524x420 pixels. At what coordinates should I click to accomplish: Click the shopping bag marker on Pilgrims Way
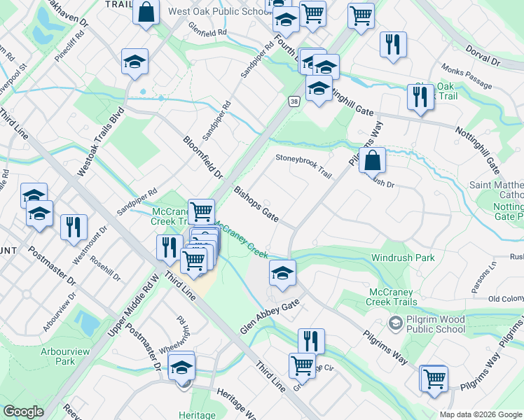pos(372,161)
